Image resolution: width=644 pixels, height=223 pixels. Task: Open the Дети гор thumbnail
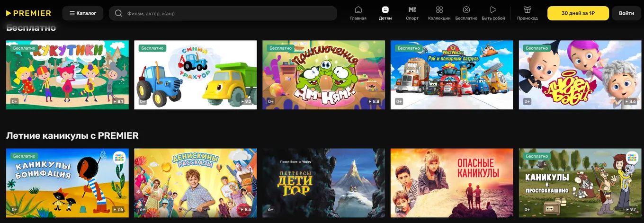[324, 183]
